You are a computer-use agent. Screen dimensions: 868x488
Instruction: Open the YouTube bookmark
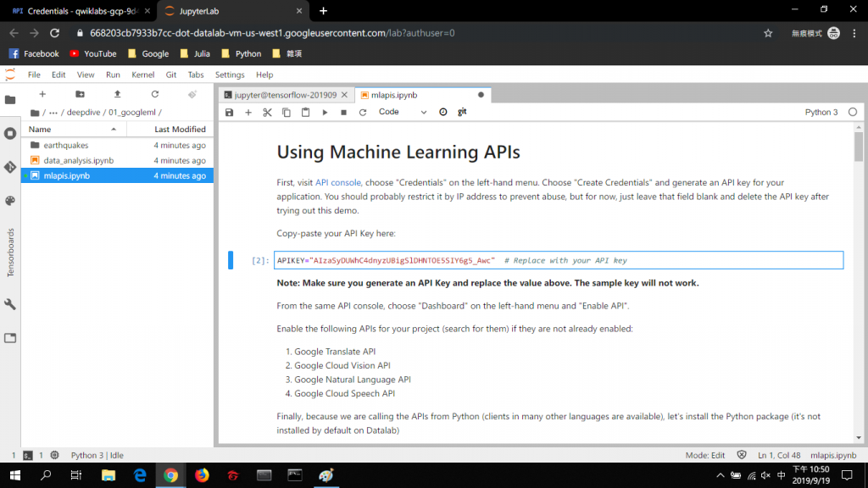[x=93, y=53]
